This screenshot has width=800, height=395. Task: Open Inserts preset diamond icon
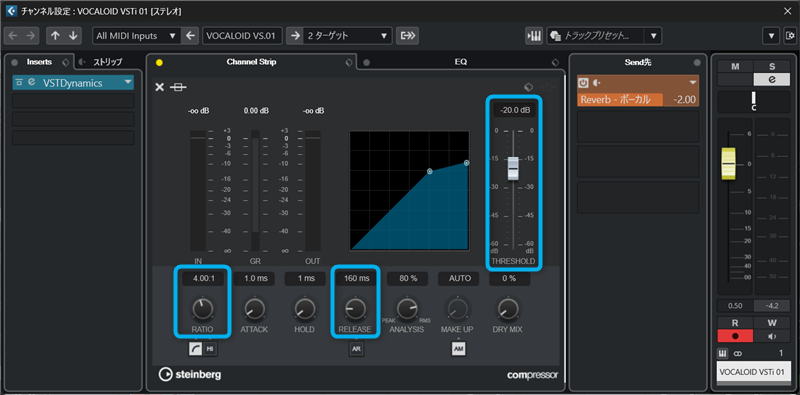click(x=65, y=62)
